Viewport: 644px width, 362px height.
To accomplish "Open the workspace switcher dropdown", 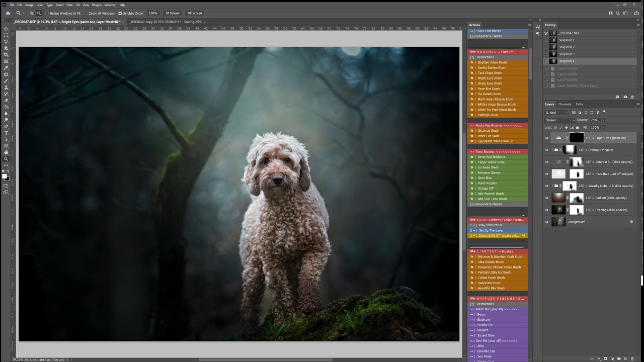I will 627,13.
